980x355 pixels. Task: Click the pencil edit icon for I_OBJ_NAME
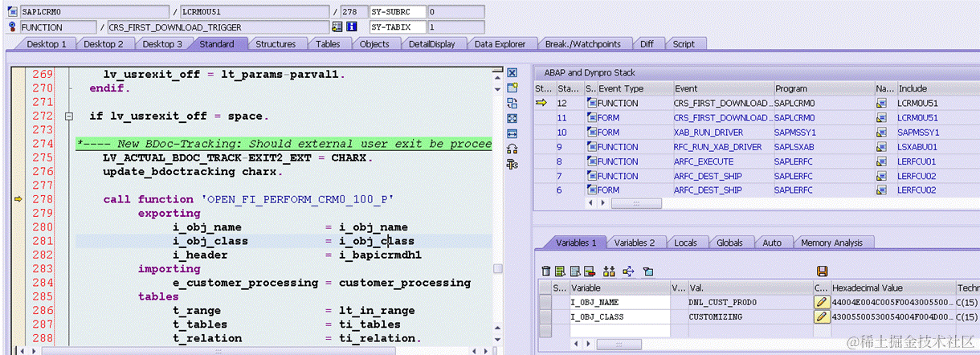821,302
